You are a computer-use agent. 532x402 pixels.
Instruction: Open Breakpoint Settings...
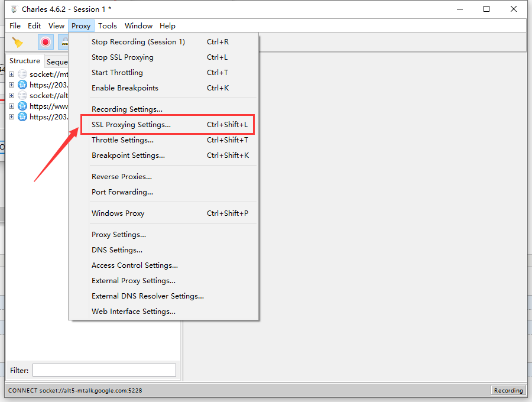(x=164, y=155)
